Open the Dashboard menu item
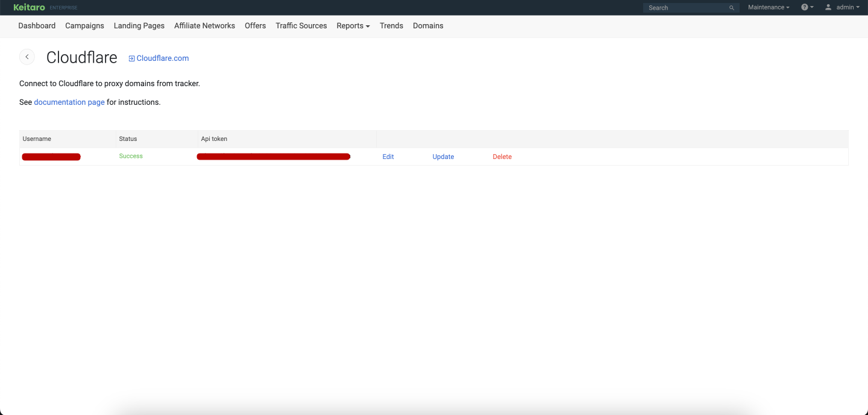This screenshot has height=415, width=868. coord(37,26)
